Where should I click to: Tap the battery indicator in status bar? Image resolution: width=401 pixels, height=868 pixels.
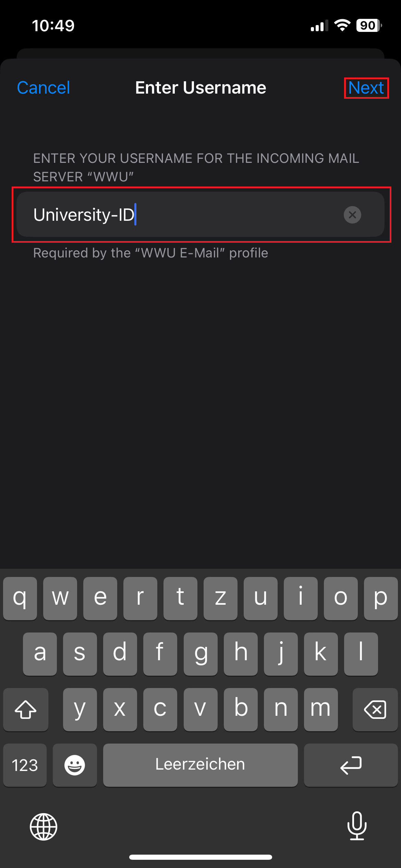pos(369,25)
